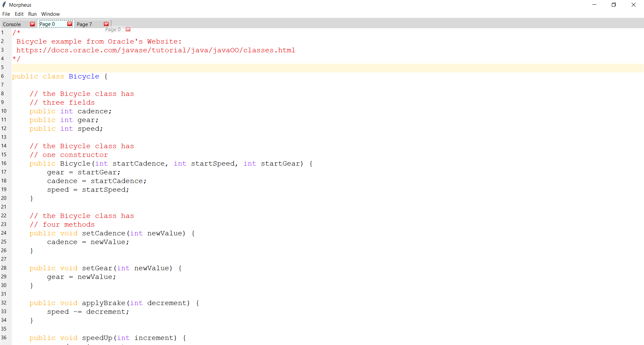
Task: Close the Page 7 tab with red X
Action: point(106,24)
